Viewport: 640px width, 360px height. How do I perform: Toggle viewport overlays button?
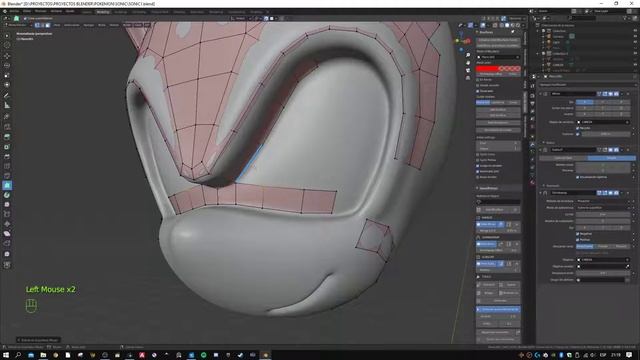[x=483, y=25]
